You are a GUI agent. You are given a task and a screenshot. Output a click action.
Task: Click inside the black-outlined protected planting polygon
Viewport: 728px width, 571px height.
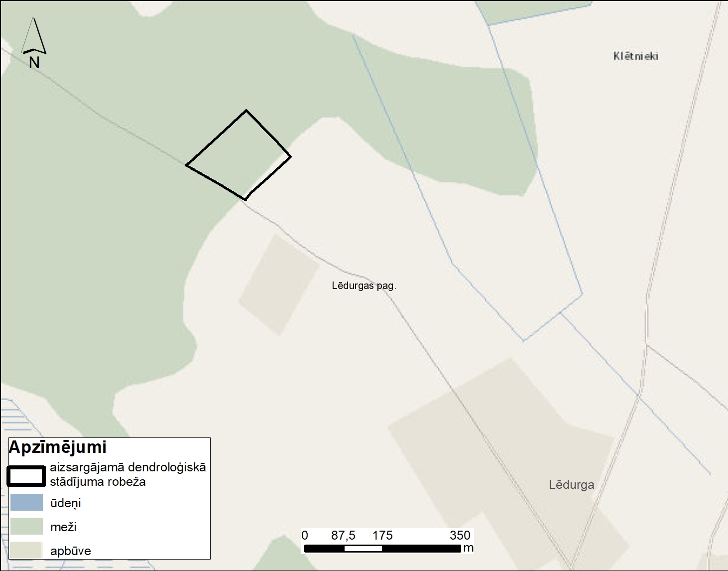239,155
